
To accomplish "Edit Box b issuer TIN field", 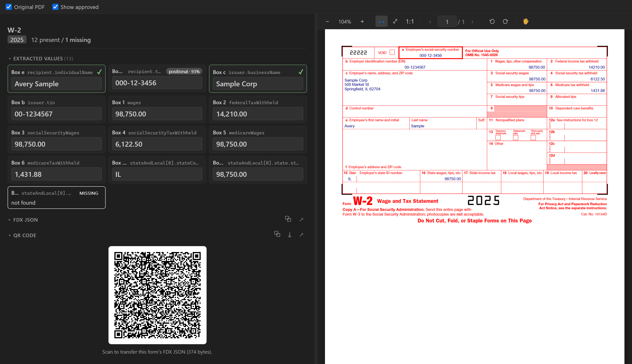I will pyautogui.click(x=57, y=114).
